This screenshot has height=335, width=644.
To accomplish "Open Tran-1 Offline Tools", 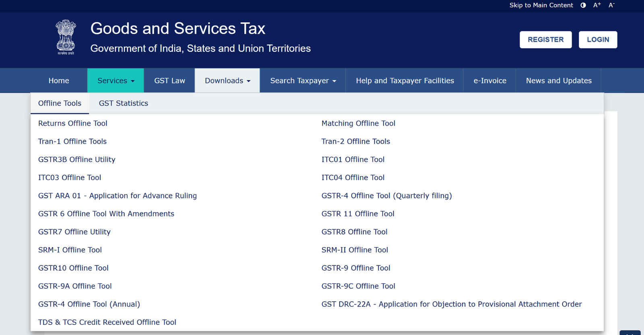I will click(x=72, y=142).
